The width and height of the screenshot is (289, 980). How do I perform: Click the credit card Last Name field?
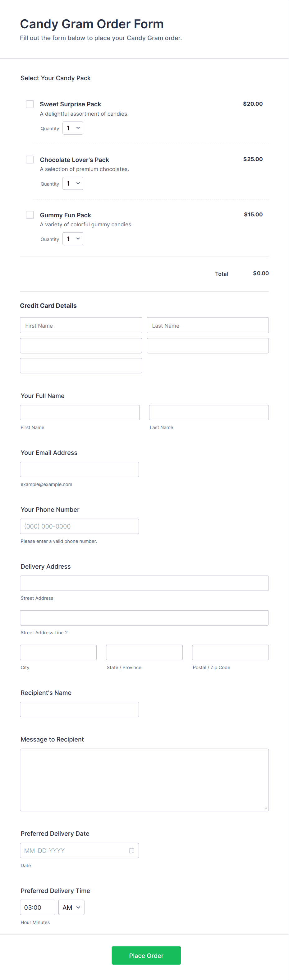(x=208, y=325)
